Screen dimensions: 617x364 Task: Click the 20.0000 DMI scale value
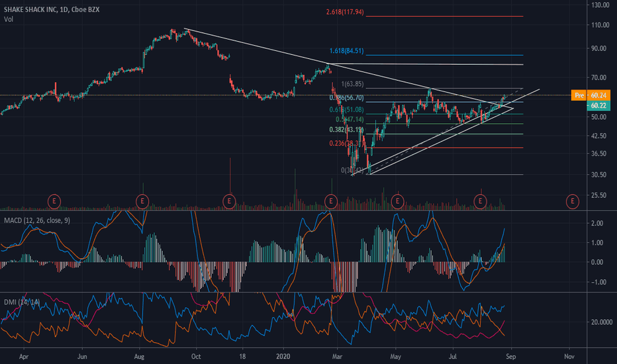click(602, 322)
